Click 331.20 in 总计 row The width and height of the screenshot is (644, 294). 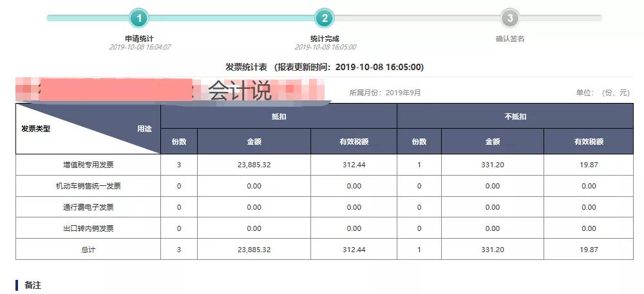[493, 250]
